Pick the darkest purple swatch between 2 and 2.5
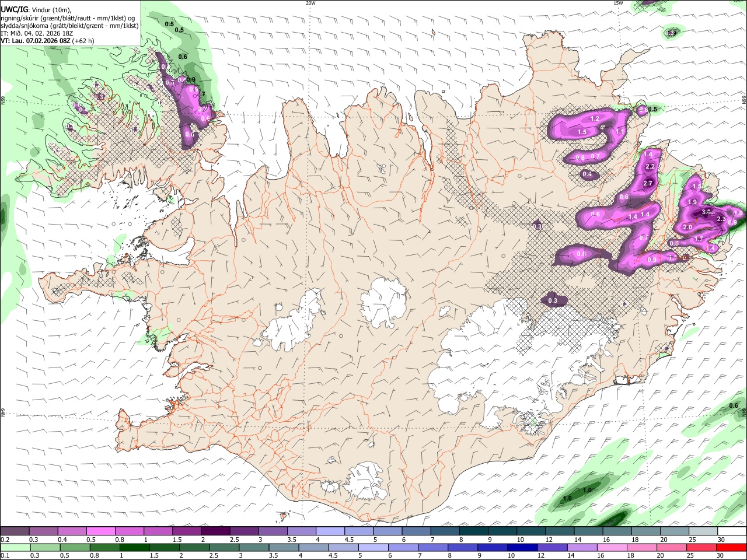The width and height of the screenshot is (747, 560). pyautogui.click(x=215, y=531)
